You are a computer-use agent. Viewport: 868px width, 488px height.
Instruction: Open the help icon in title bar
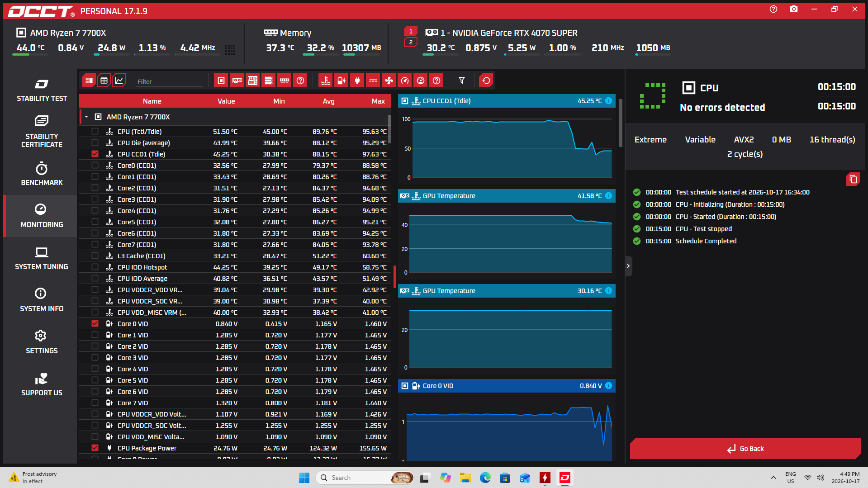pos(773,9)
